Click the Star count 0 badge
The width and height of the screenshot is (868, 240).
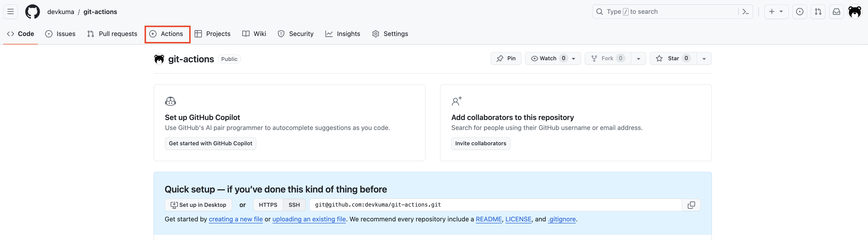click(x=686, y=58)
